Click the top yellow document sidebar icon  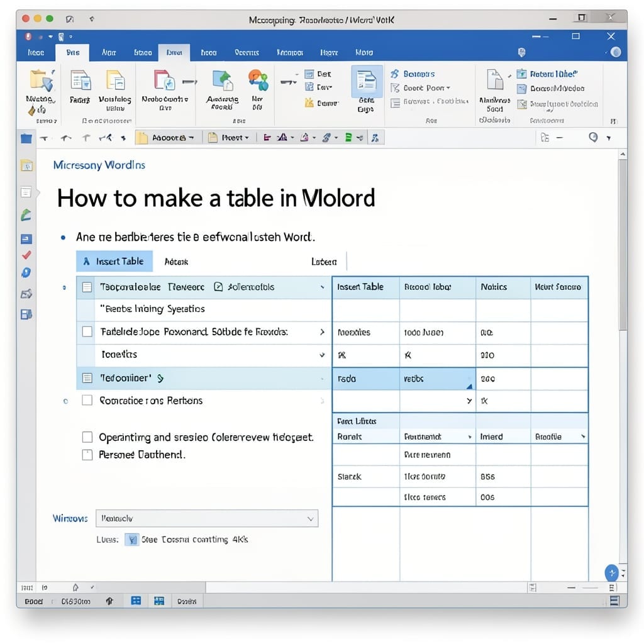26,165
